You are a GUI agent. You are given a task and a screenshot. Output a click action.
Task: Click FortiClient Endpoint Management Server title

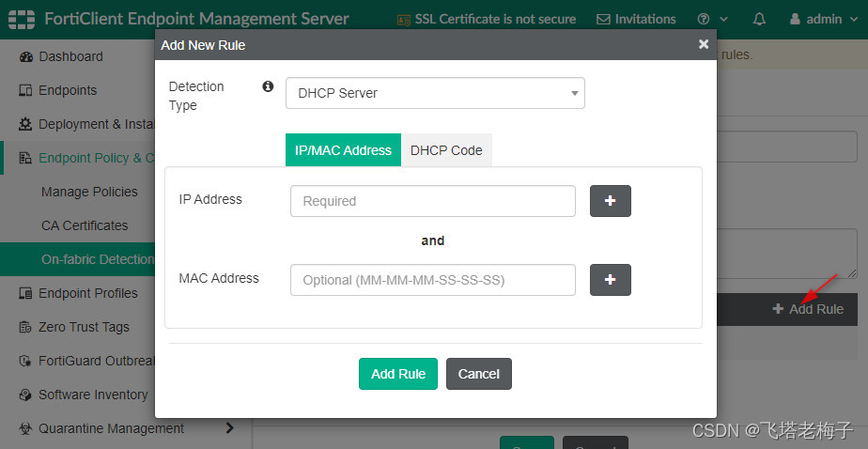coord(196,20)
